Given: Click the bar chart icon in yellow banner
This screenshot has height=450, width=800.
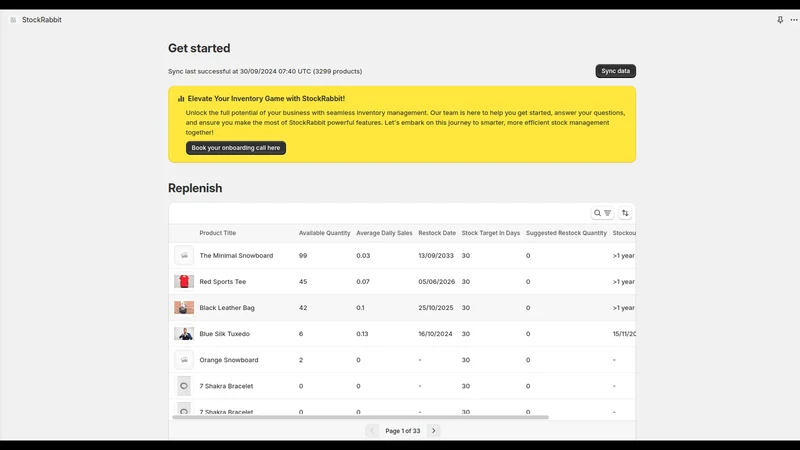Looking at the screenshot, I should tap(181, 99).
